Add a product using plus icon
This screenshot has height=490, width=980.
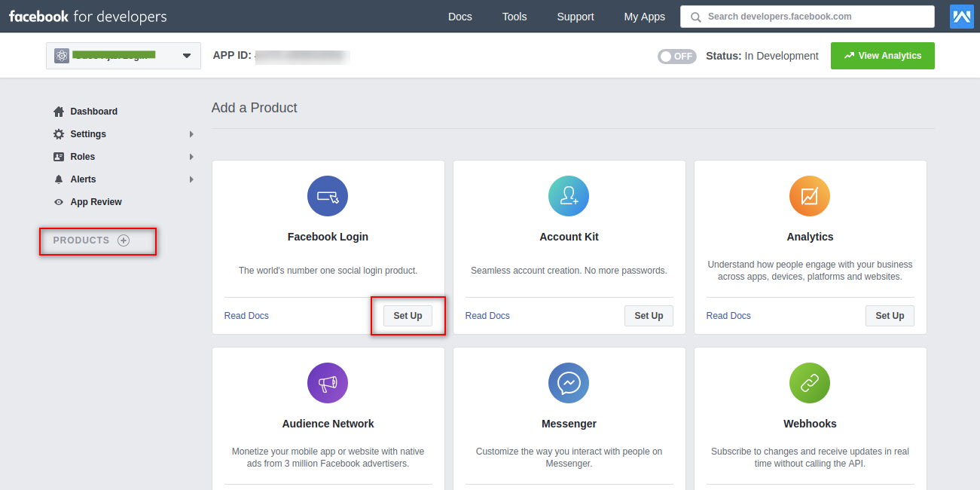(124, 240)
